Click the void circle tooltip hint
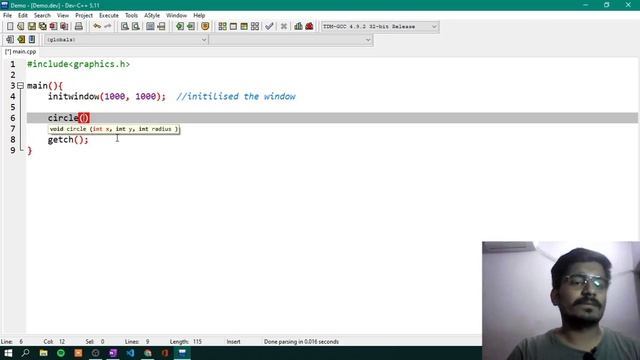Screen dimensions: 640x360 tap(114, 129)
